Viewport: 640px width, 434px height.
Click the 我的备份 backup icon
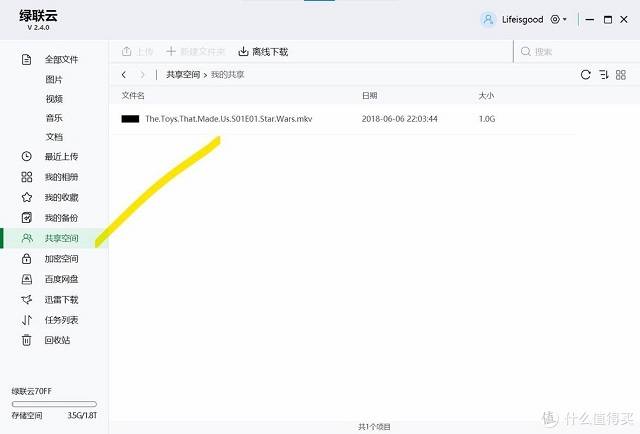[27, 218]
